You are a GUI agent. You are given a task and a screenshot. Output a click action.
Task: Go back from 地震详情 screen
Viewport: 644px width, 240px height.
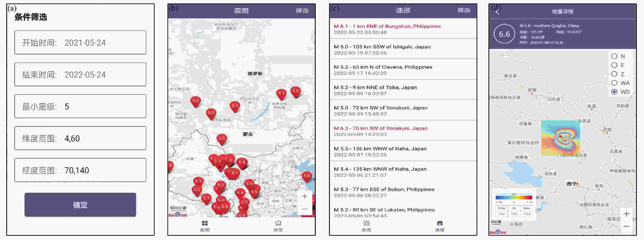point(497,11)
